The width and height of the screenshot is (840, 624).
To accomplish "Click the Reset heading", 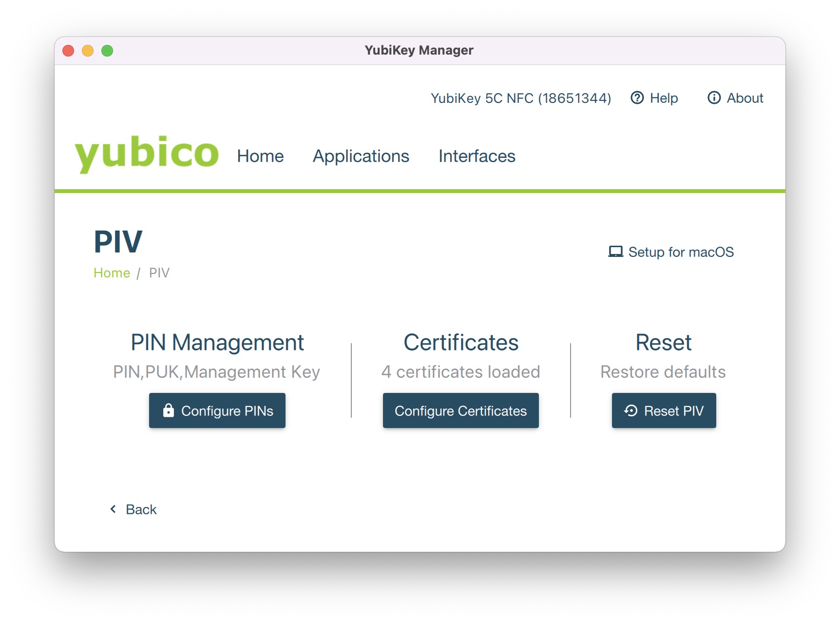I will click(x=664, y=343).
